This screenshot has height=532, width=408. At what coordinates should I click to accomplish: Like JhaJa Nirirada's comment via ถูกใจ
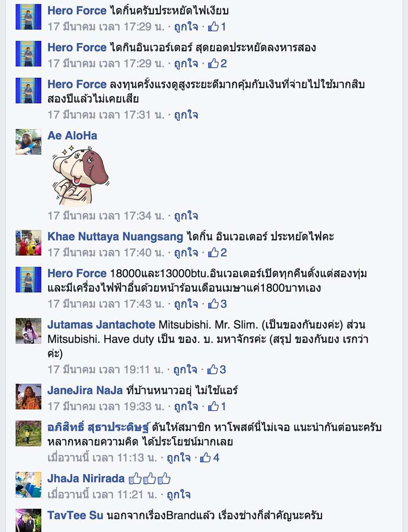(179, 494)
